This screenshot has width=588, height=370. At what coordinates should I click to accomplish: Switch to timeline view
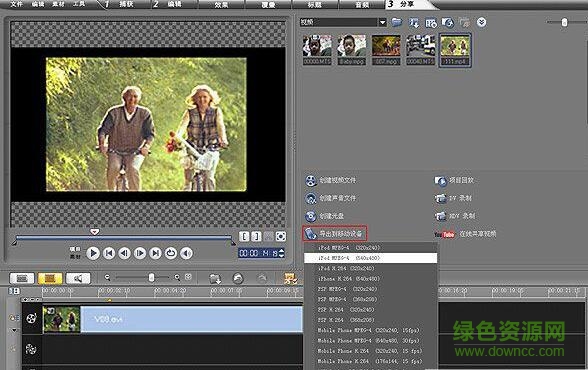tap(50, 278)
